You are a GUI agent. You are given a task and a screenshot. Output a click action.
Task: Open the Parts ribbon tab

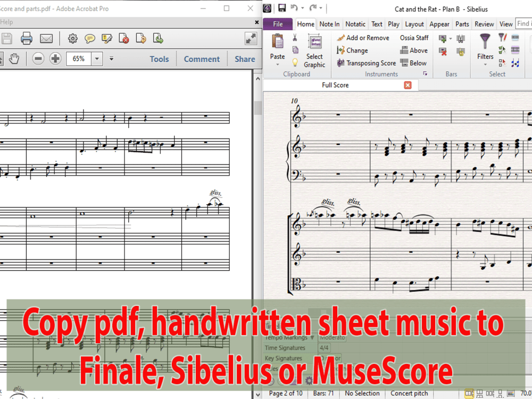coord(462,24)
